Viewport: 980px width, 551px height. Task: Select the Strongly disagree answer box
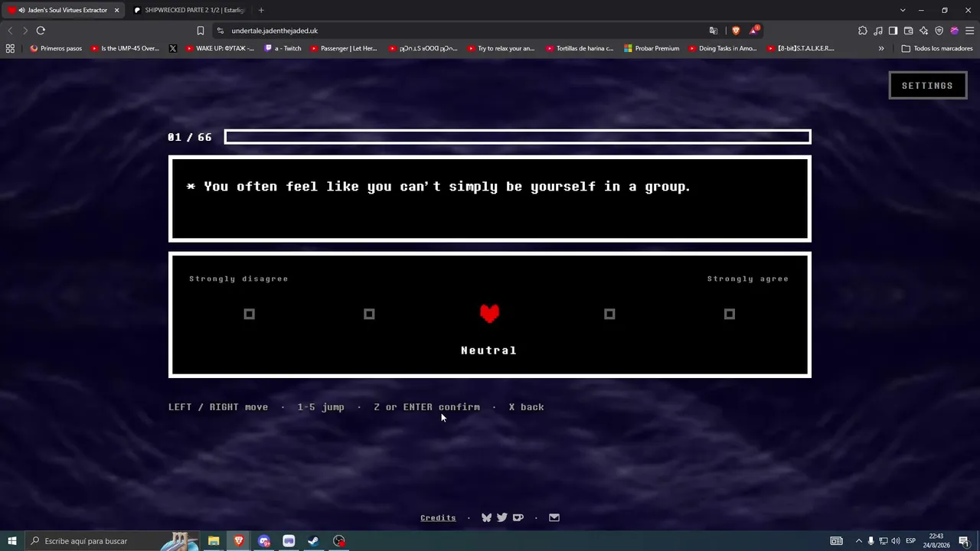[249, 314]
